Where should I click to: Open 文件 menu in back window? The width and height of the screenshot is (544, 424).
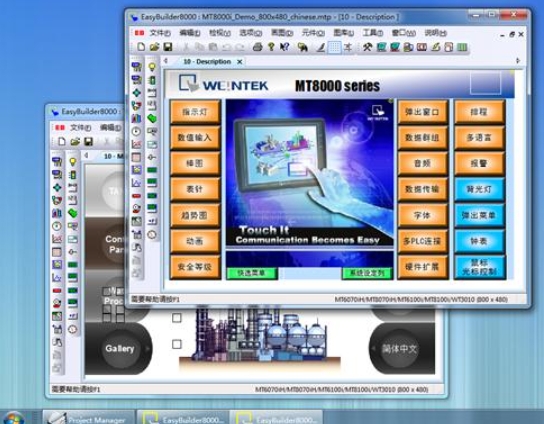pos(80,128)
